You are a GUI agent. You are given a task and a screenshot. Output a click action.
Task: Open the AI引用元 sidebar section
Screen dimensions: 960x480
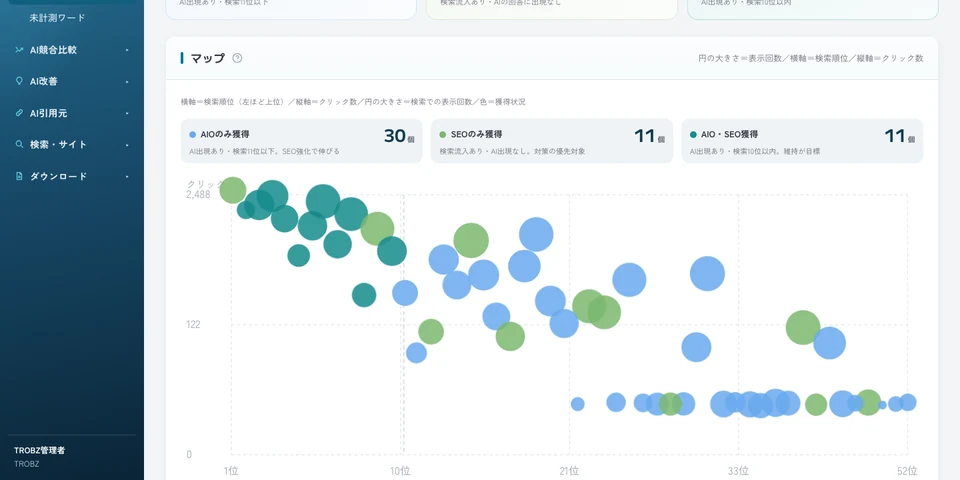point(72,113)
